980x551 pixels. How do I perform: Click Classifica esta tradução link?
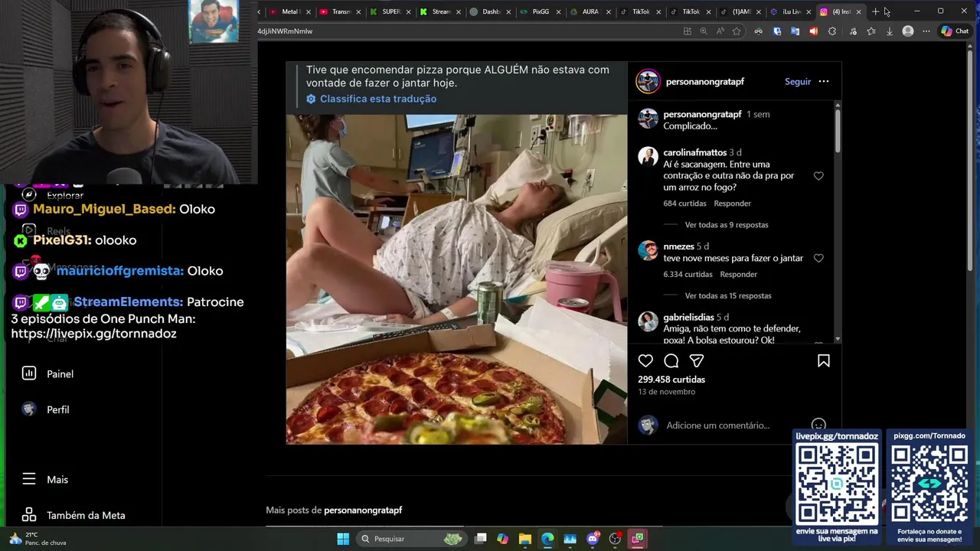378,99
